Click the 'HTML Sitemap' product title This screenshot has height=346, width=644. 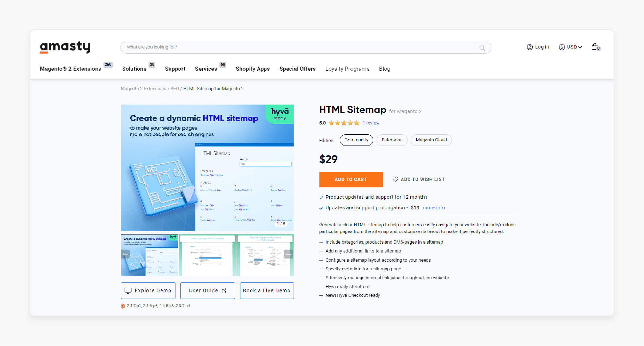click(x=353, y=110)
